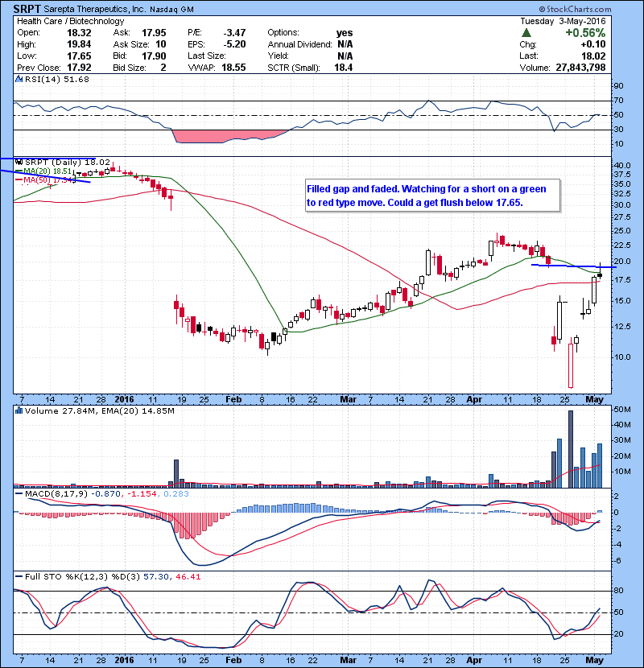Click the SCTR (Small) value 18.4
The image size is (644, 668).
click(x=344, y=68)
